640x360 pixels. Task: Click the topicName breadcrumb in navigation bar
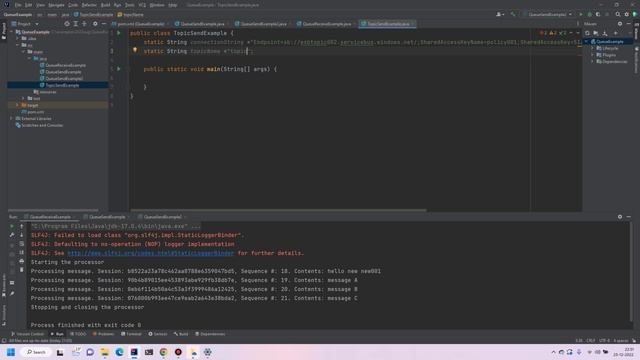pos(131,14)
